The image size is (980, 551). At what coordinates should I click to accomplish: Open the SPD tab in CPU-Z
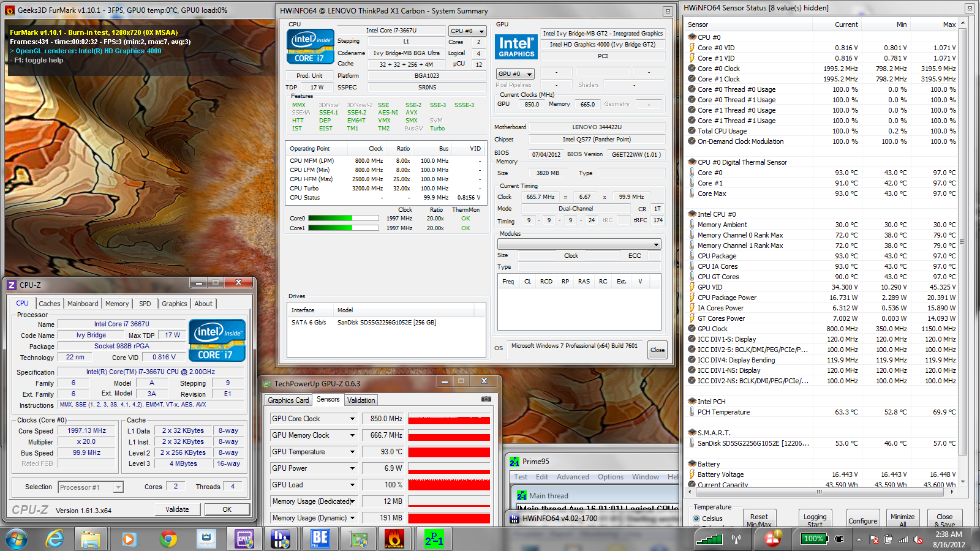click(x=145, y=304)
